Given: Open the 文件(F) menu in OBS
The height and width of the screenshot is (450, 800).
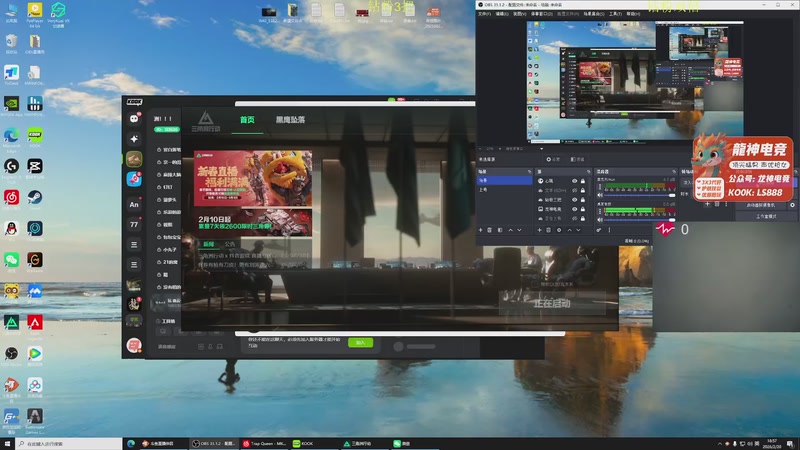Looking at the screenshot, I should [x=484, y=14].
